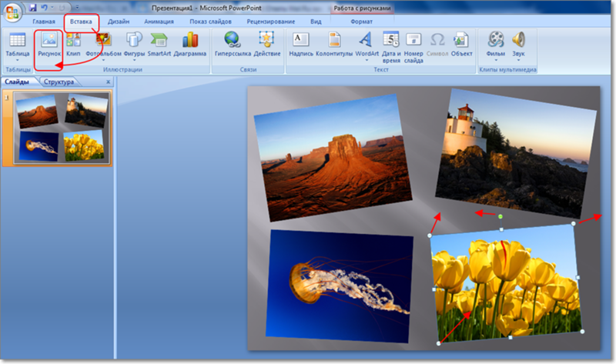
Task: Open the Показ слайдов ribbon tab
Action: pos(210,22)
